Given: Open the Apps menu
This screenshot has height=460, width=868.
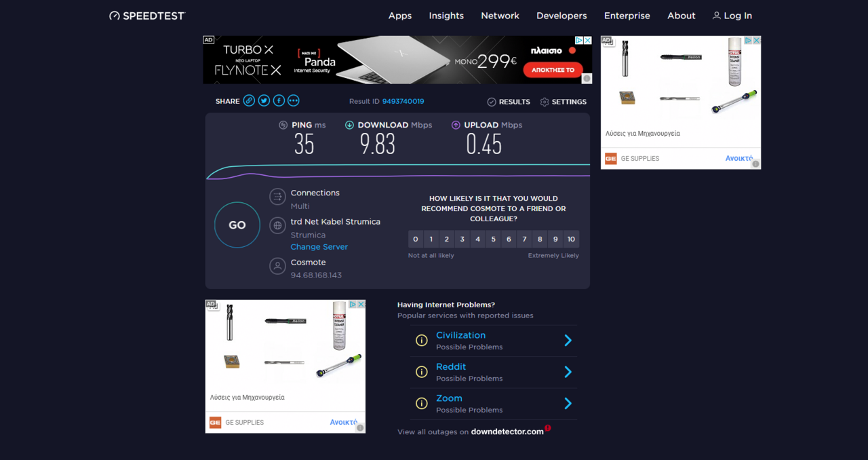Looking at the screenshot, I should 400,16.
